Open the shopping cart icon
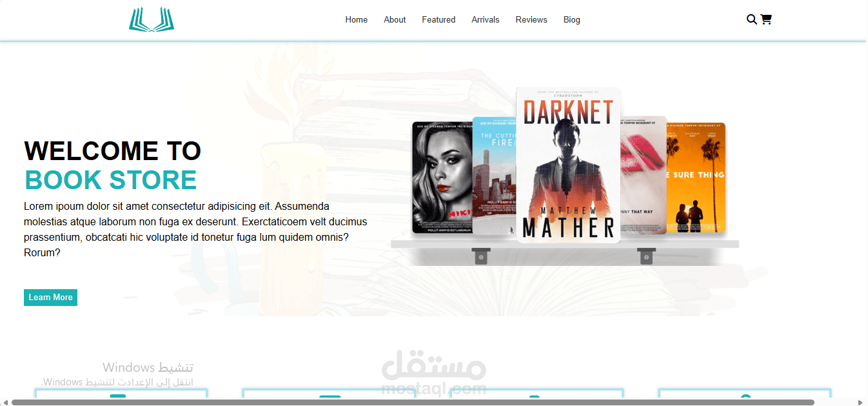 coord(766,19)
